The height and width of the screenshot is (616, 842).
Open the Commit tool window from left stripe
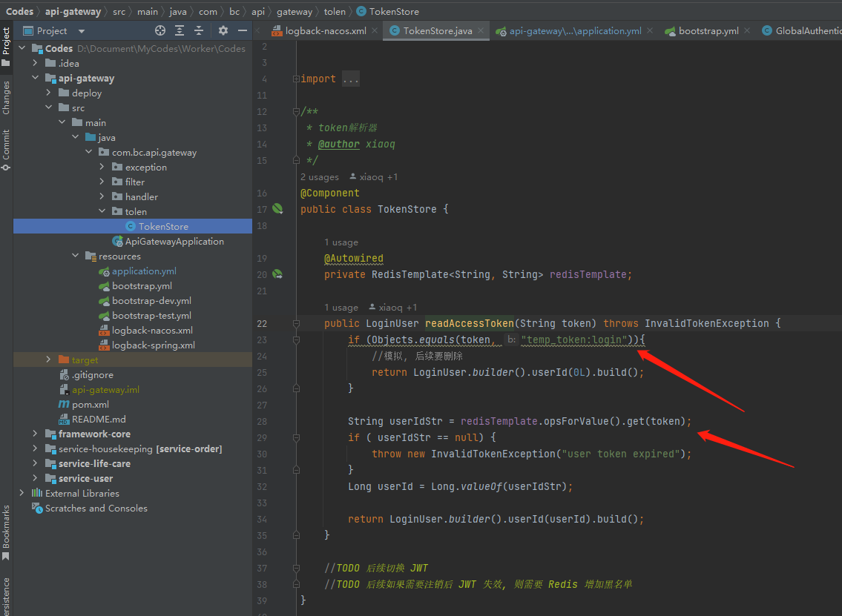pyautogui.click(x=6, y=150)
